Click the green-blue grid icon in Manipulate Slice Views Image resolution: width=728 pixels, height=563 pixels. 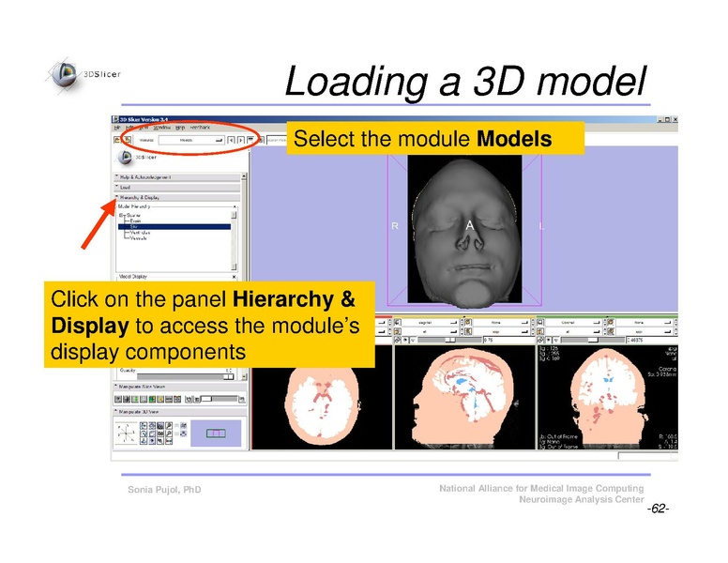pyautogui.click(x=152, y=399)
